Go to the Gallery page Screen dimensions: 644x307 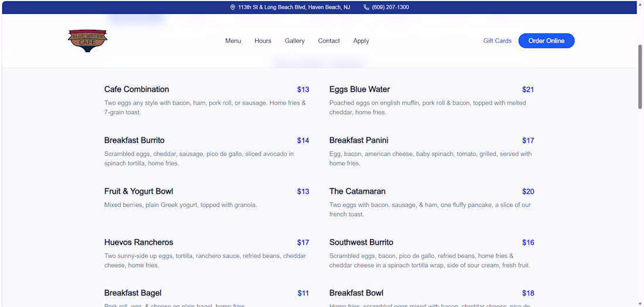coord(294,40)
